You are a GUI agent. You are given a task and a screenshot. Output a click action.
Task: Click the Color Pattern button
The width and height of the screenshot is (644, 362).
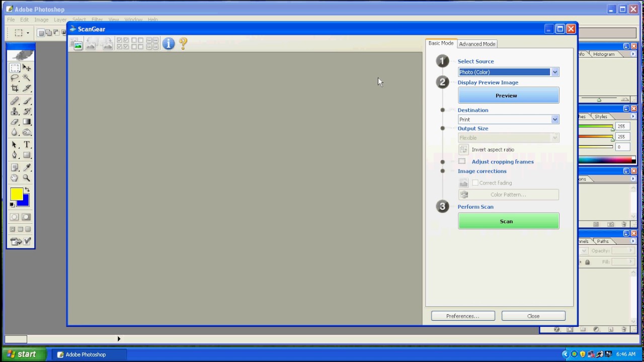click(508, 195)
